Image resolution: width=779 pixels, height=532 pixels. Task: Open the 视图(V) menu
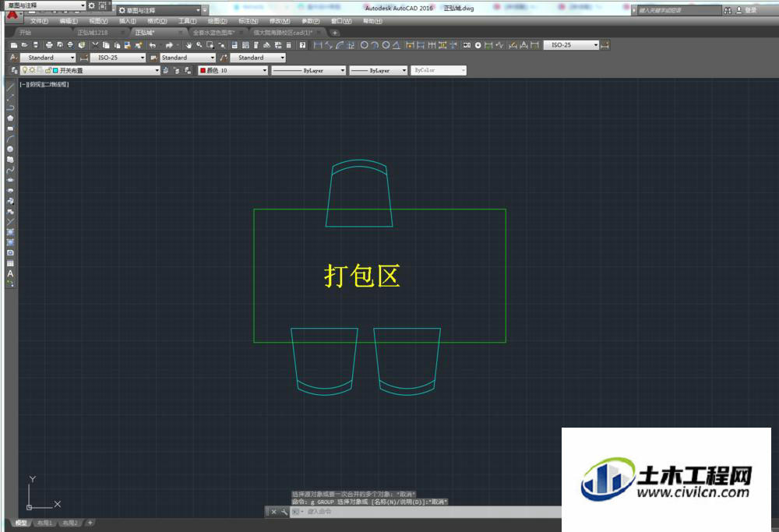point(98,21)
